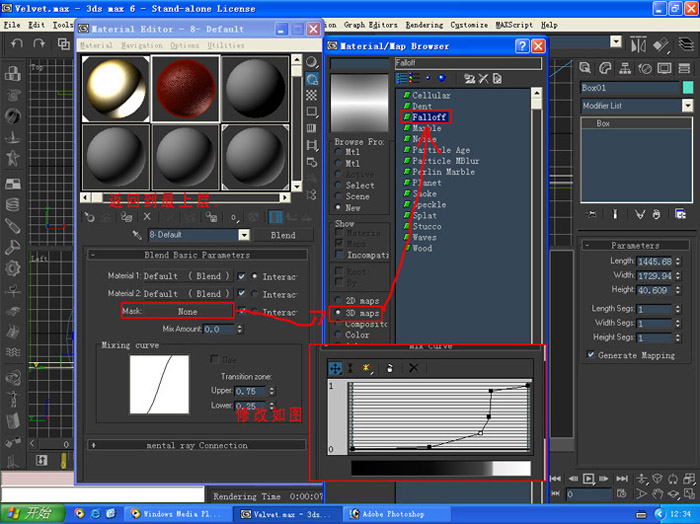Image resolution: width=700 pixels, height=524 pixels.
Task: Click the Undo arrow in main toolbar
Action: point(17,43)
